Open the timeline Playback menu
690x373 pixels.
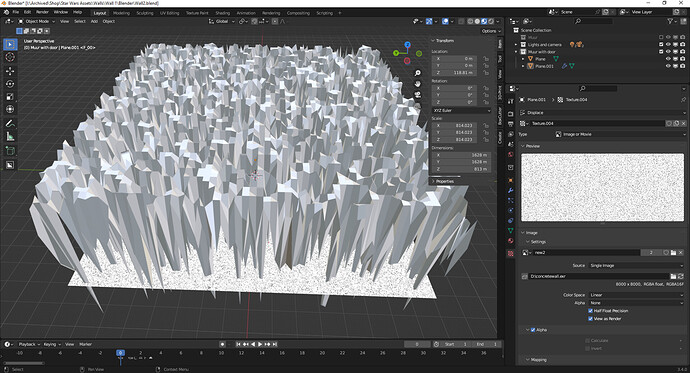pos(29,344)
